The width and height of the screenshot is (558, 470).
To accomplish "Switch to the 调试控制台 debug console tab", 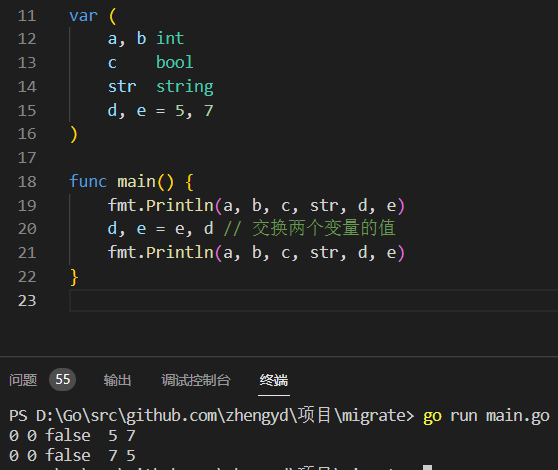I will (196, 380).
